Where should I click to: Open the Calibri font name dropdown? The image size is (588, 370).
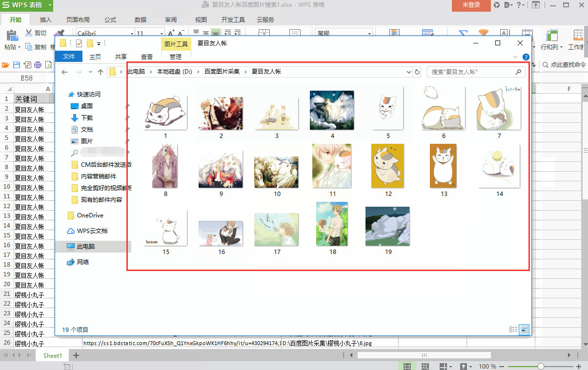point(131,33)
